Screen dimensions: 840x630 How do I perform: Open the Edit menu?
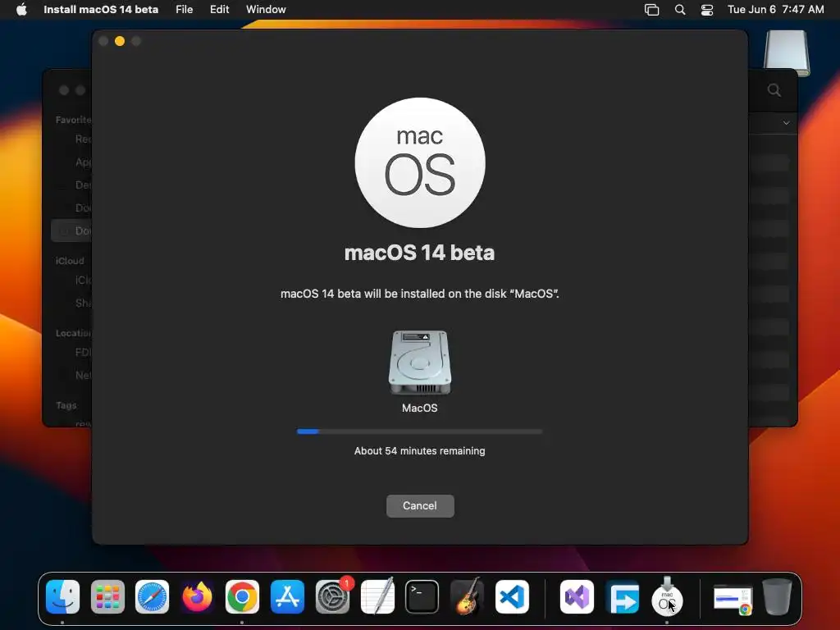click(219, 10)
